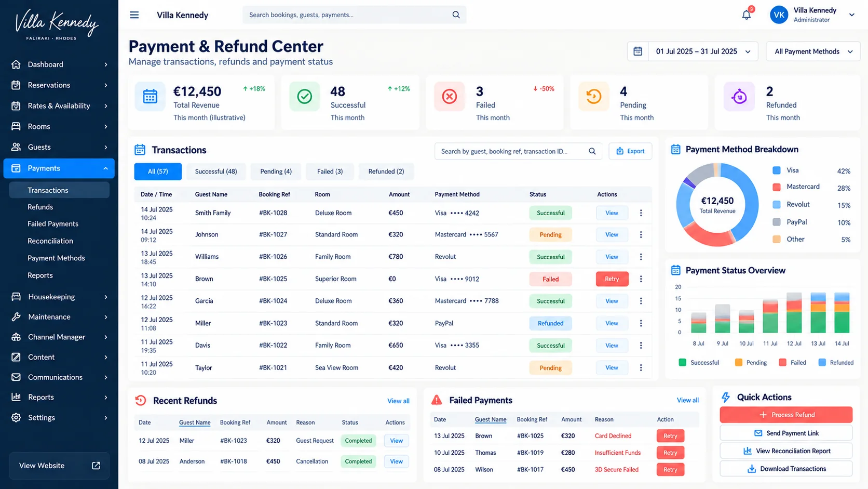This screenshot has width=868, height=489.
Task: Retry the Wilson 3D Secure Failed payment
Action: pos(670,470)
